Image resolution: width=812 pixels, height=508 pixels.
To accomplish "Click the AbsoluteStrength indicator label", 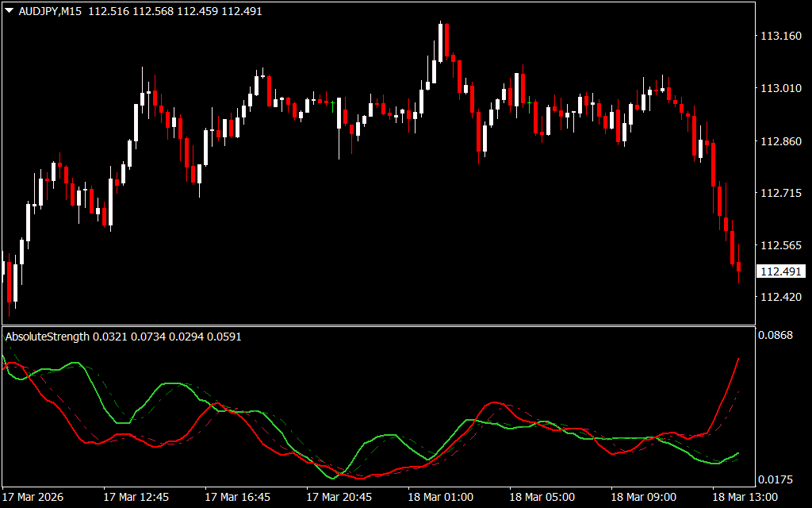I will 48,337.
